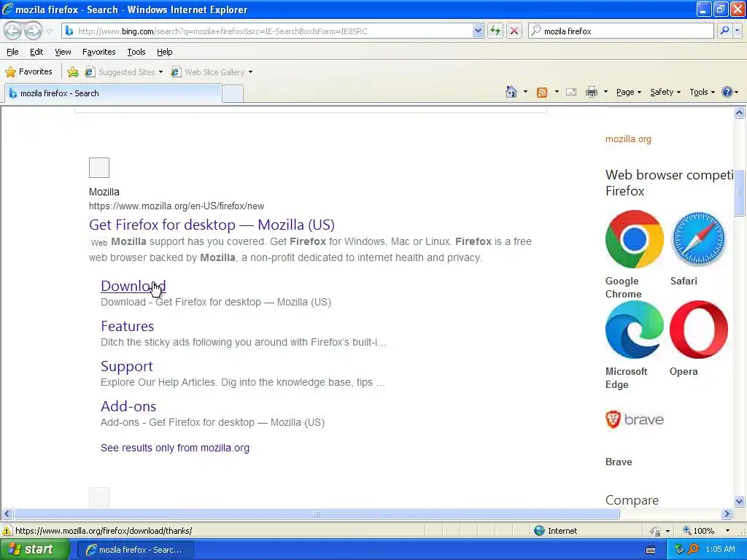Open the View menu

(63, 52)
